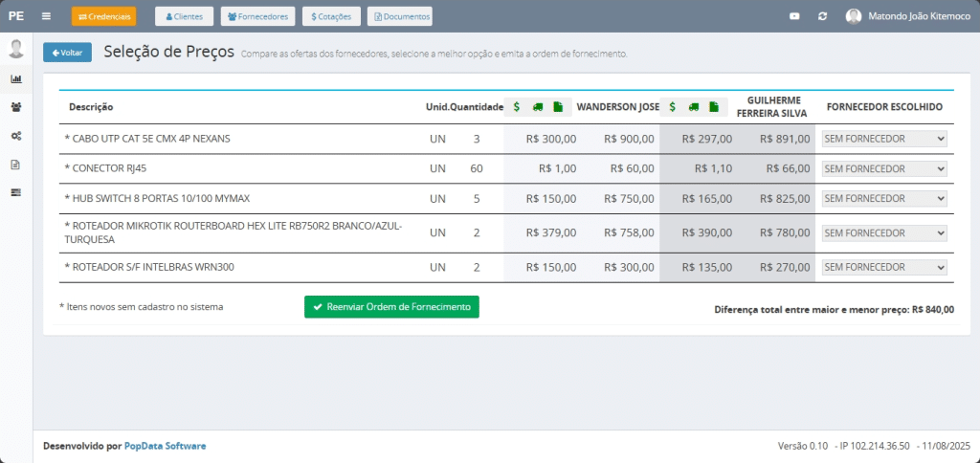Select row CONECTOR RJ45 description

[x=105, y=168]
